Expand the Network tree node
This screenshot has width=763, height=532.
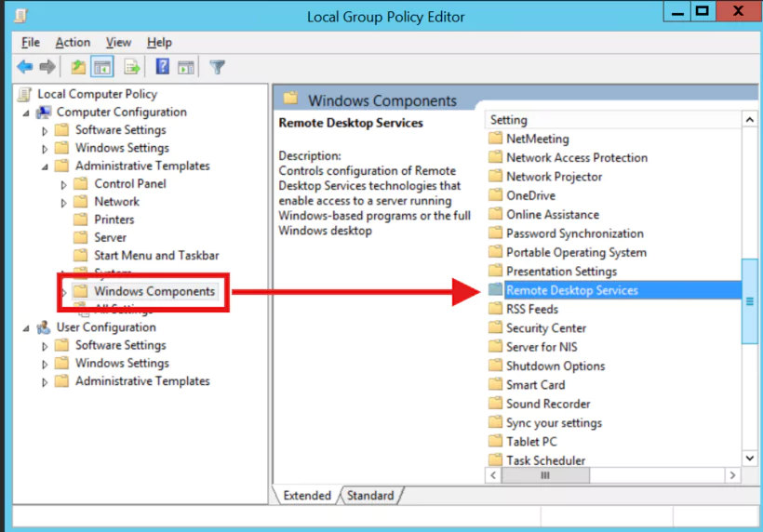[x=64, y=203]
